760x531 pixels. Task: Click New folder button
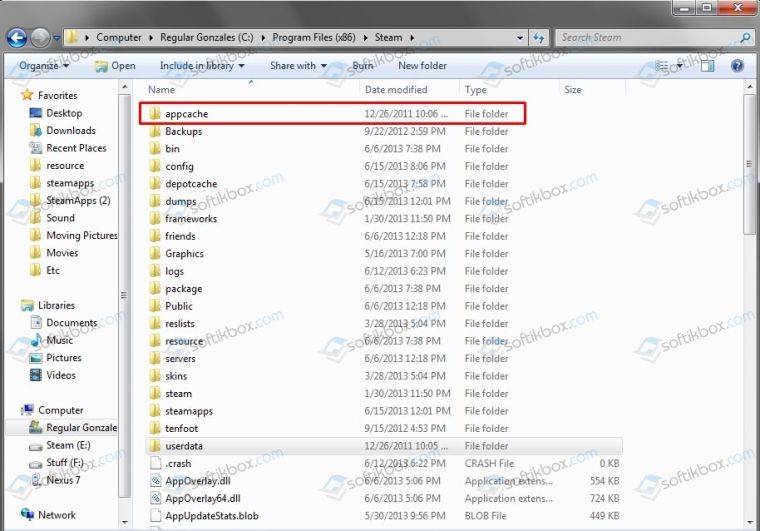point(422,65)
